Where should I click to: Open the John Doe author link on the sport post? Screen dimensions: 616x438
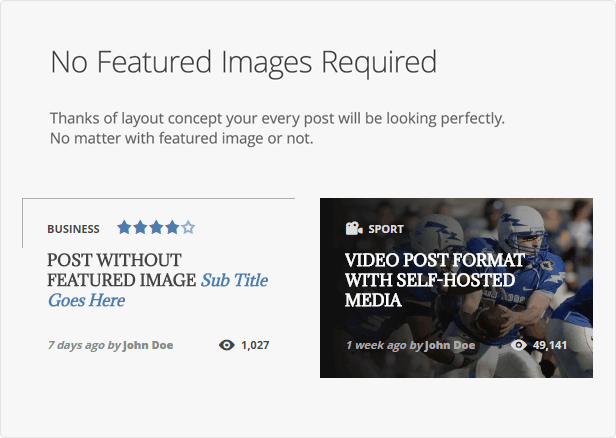450,345
